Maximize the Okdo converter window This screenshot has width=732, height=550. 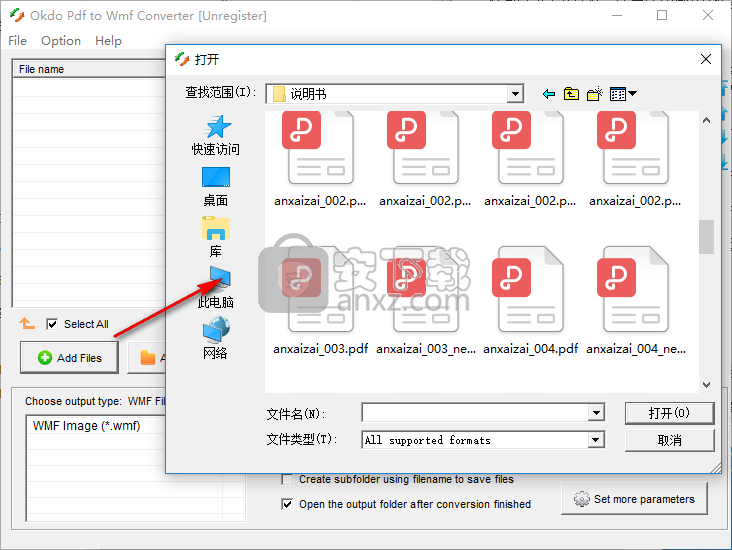662,15
